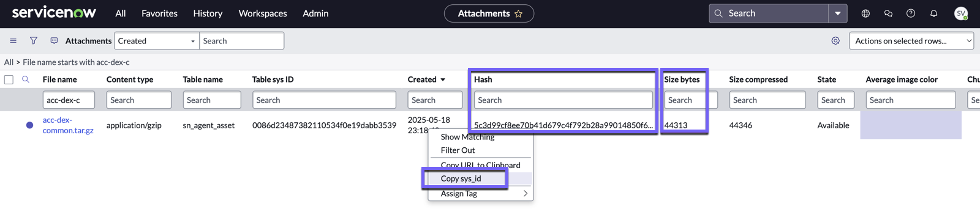Focus the State column search field
980x220 pixels.
(836, 100)
